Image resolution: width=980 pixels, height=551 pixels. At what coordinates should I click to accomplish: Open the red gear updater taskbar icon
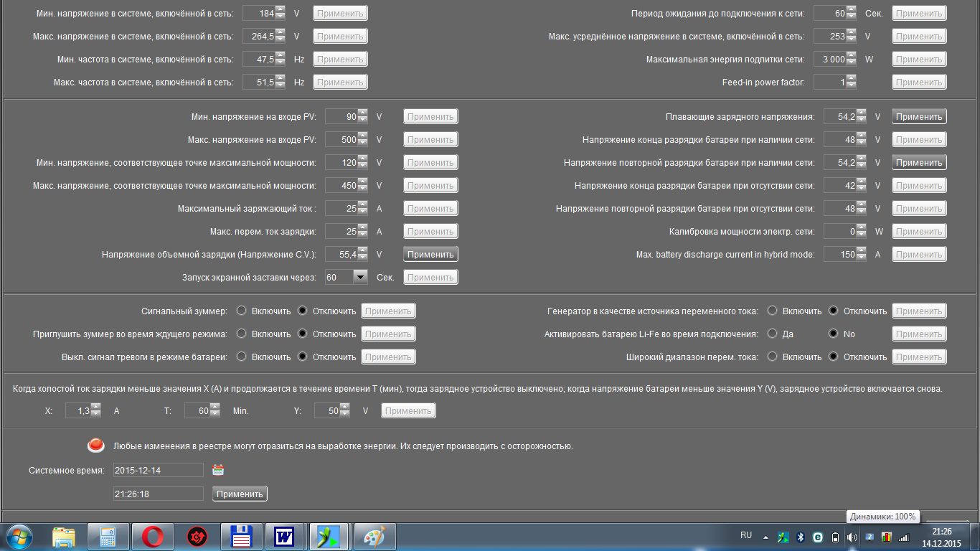pos(197,537)
